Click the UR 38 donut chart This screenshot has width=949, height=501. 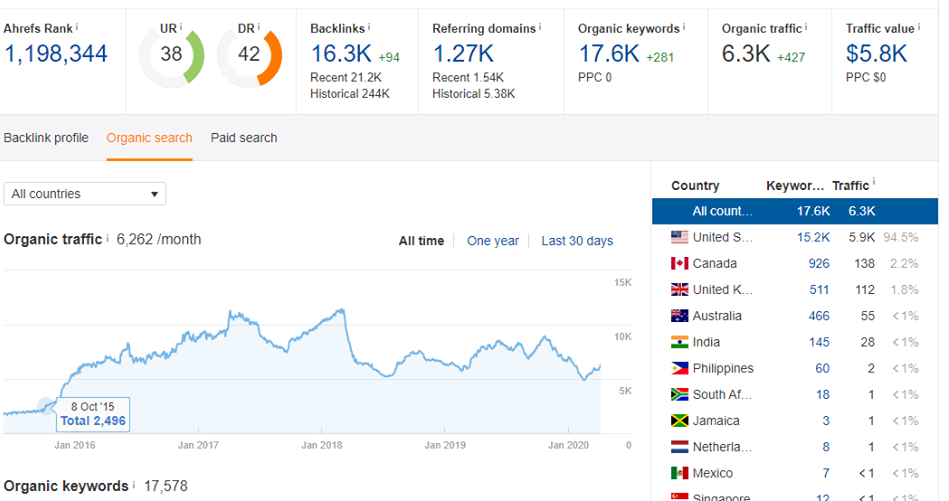pos(171,55)
